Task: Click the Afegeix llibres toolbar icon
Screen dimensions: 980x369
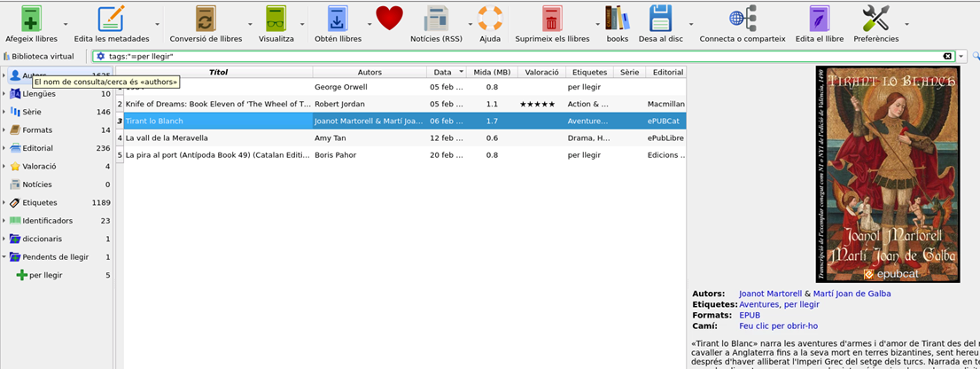Action: click(x=31, y=18)
